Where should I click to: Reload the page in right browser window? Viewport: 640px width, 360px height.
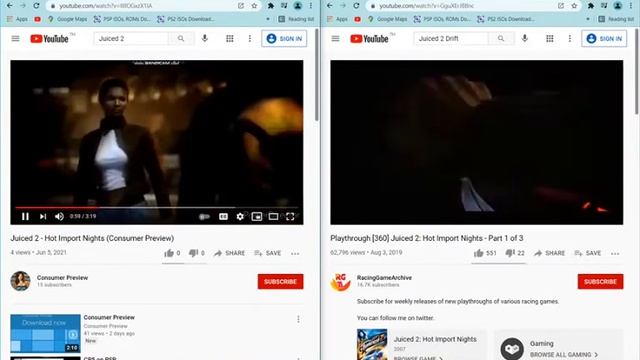[x=356, y=6]
